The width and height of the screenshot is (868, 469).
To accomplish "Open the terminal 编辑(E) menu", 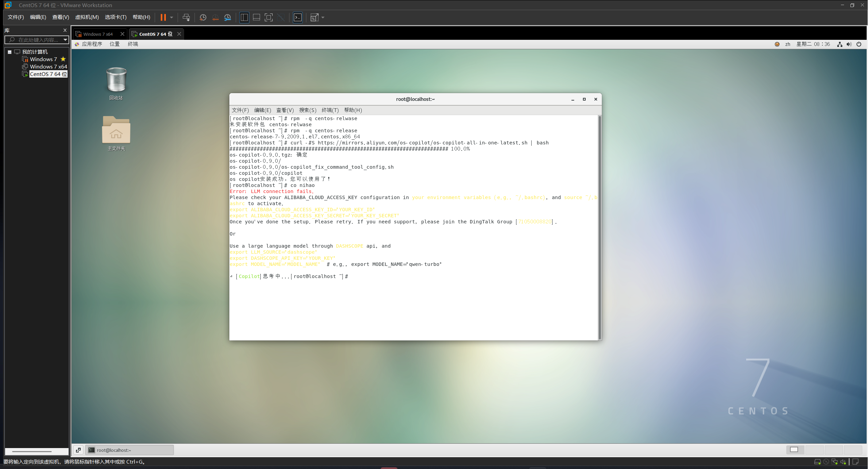I will pyautogui.click(x=262, y=110).
